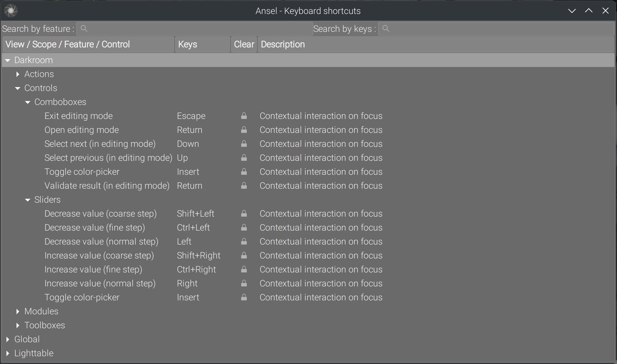Click the Shift+Right key binding

tap(199, 256)
